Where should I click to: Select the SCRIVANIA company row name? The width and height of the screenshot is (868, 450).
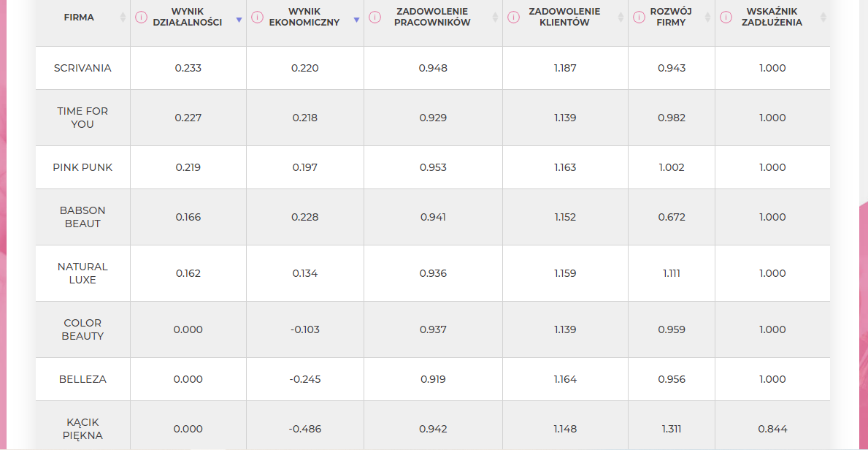(x=82, y=68)
